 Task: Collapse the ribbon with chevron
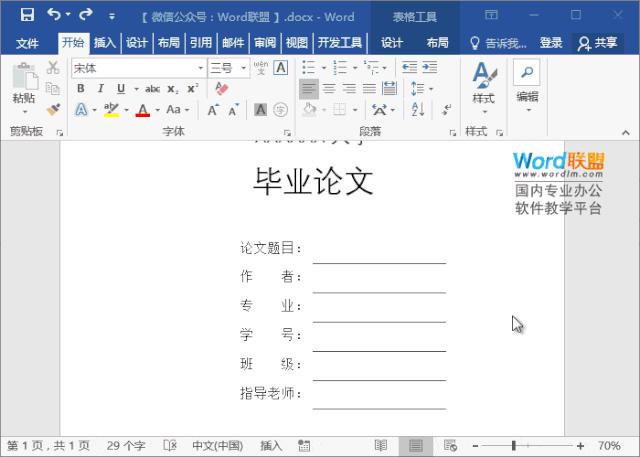pyautogui.click(x=626, y=132)
